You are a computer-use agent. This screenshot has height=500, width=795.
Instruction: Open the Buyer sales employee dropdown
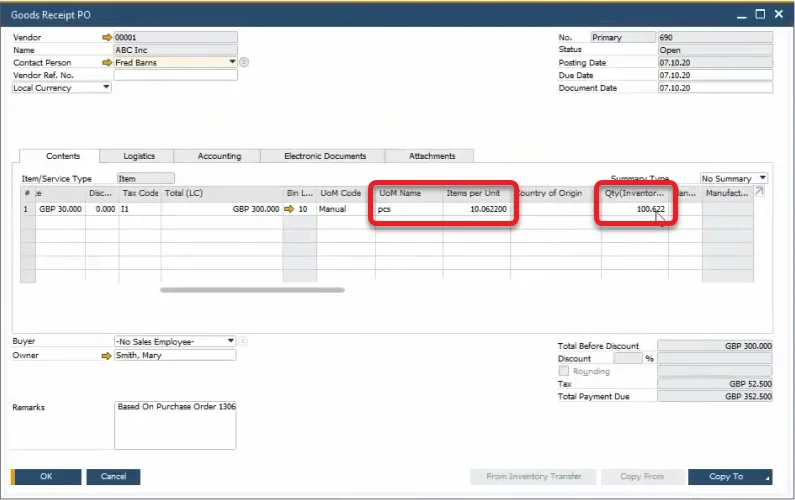[231, 341]
